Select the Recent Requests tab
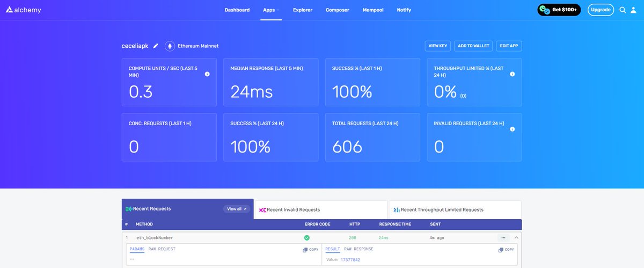The width and height of the screenshot is (644, 268). point(187,209)
